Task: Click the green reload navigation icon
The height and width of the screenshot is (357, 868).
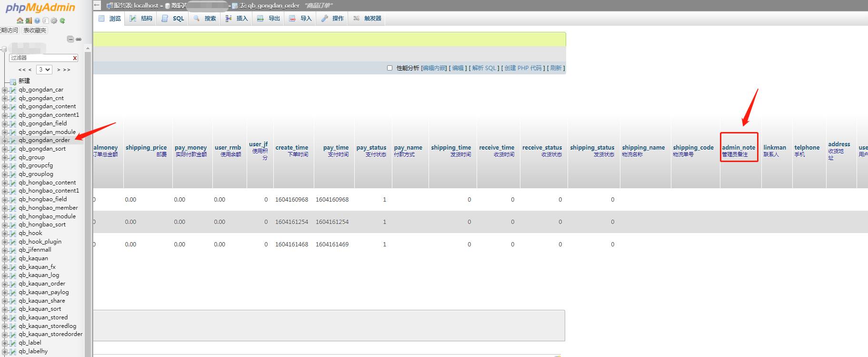Action: click(62, 20)
